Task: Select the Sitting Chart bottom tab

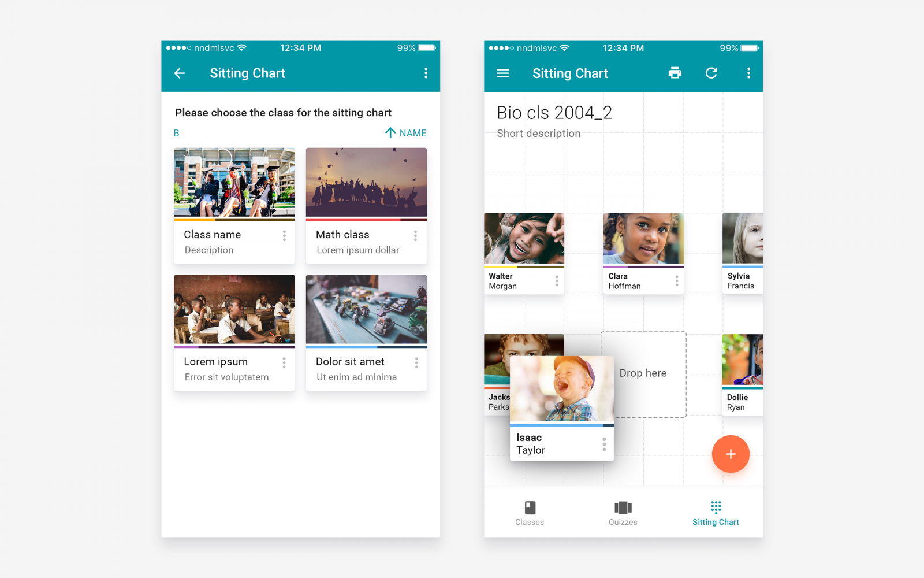Action: (x=716, y=513)
